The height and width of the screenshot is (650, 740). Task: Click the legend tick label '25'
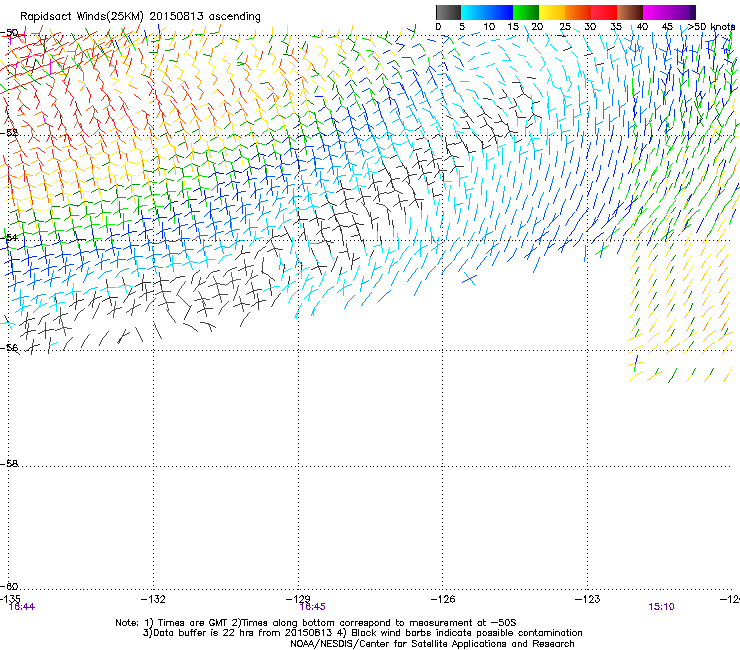[565, 27]
